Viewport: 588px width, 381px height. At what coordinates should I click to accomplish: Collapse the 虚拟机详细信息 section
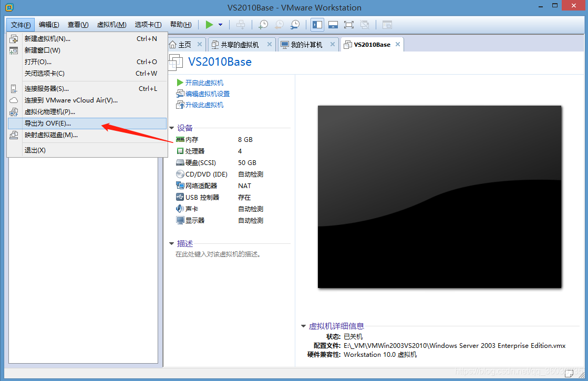click(303, 326)
